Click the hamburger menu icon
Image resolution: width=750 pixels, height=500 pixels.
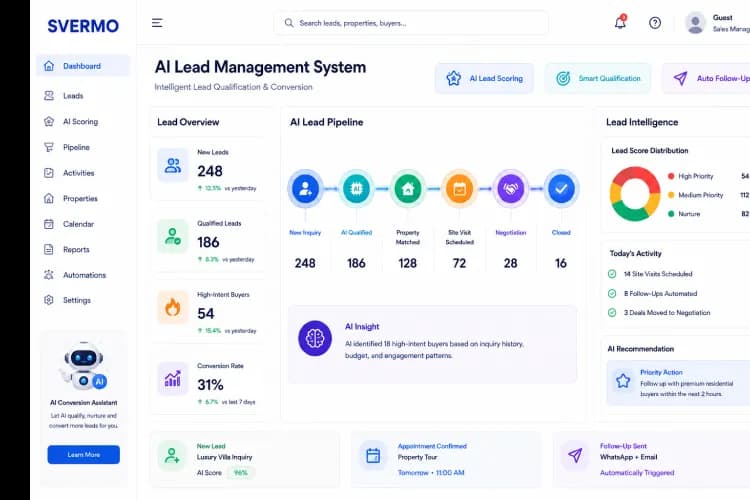pos(157,23)
